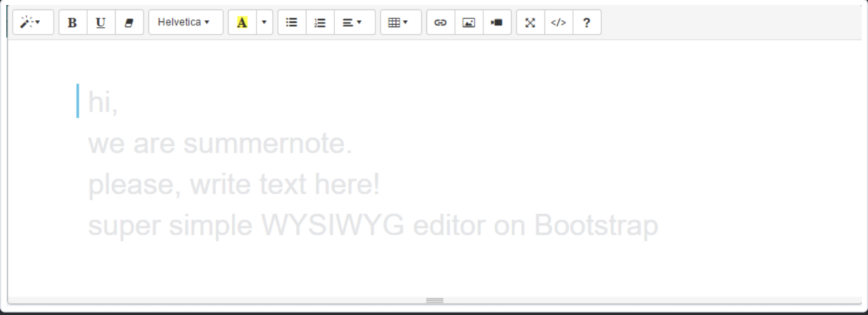Open the Helvetica font family dropdown
The height and width of the screenshot is (315, 868).
pos(186,22)
